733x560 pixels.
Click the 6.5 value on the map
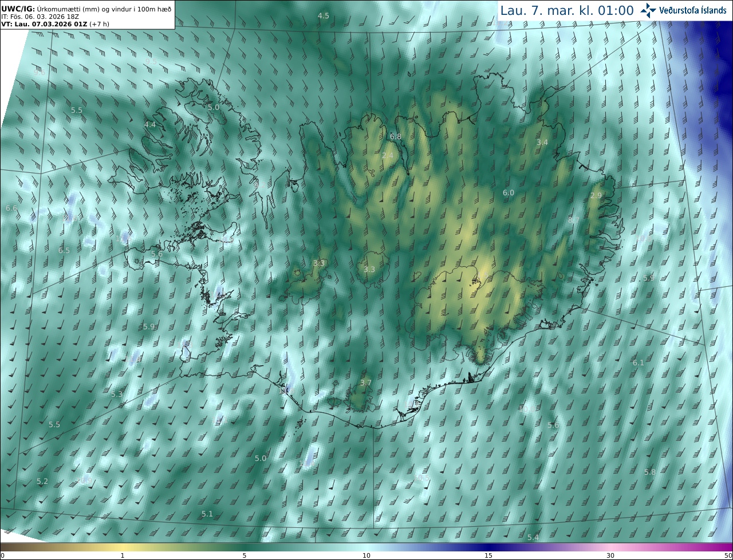pyautogui.click(x=64, y=250)
